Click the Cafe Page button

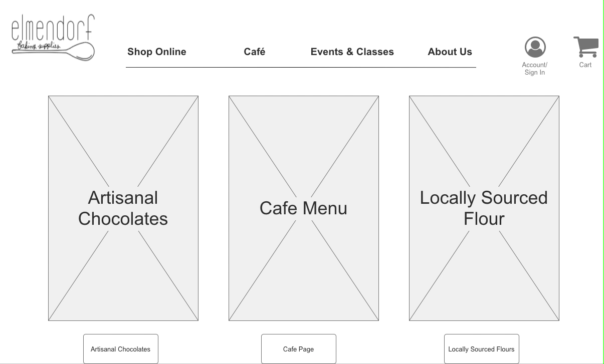(299, 349)
